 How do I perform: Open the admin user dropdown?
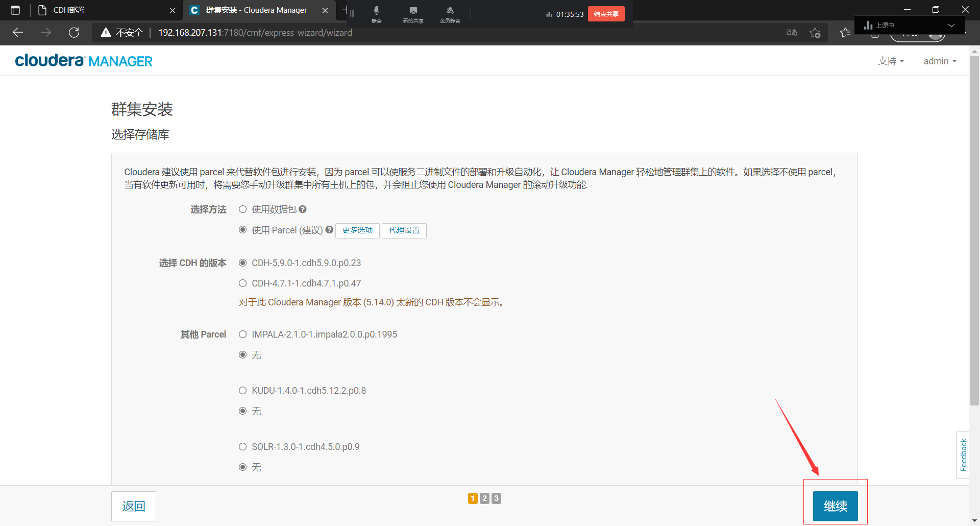coord(940,61)
